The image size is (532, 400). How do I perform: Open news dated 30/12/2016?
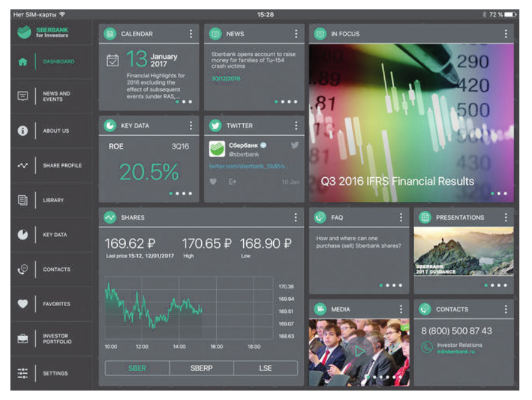pyautogui.click(x=226, y=79)
